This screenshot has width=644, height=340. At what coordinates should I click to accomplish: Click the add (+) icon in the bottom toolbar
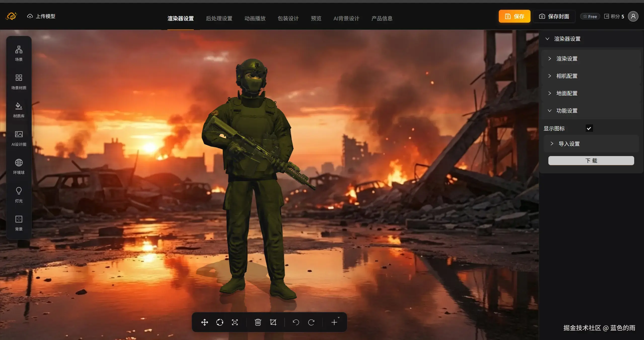click(334, 322)
